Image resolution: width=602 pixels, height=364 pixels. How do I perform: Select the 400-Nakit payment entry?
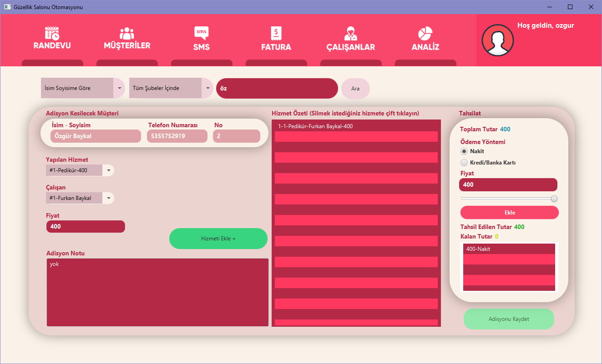509,249
